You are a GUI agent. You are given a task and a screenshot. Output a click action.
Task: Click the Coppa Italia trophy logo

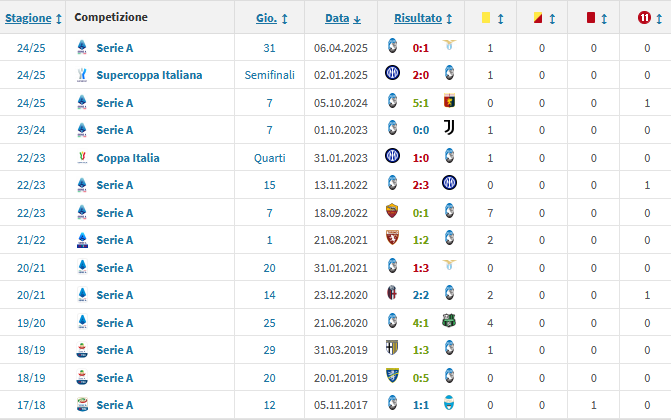(x=82, y=157)
